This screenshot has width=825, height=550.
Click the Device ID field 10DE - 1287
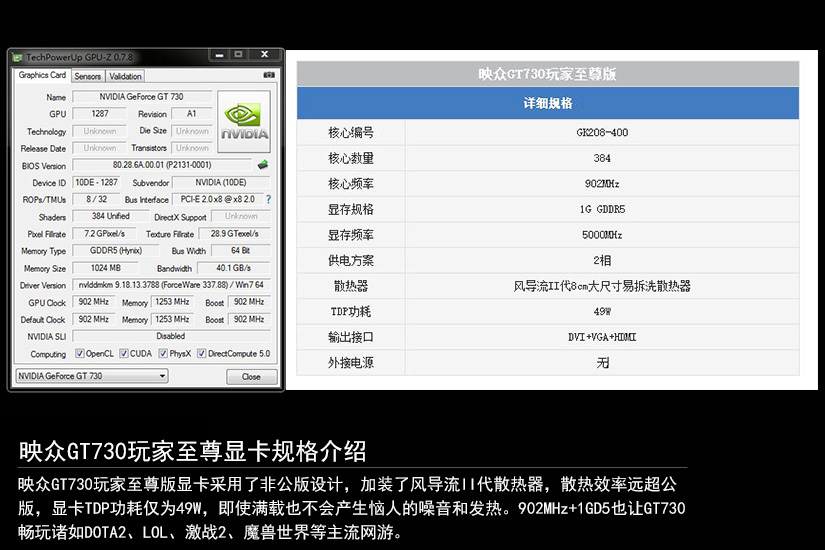click(96, 183)
